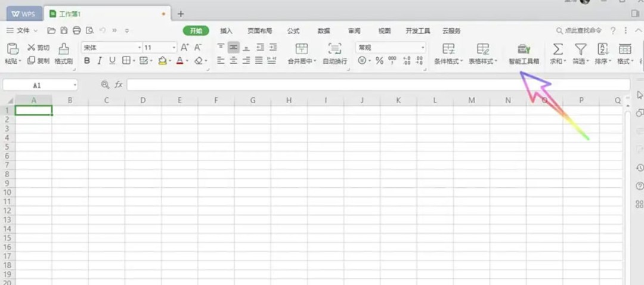The width and height of the screenshot is (644, 285).
Task: Click the percent style % icon
Action: [379, 61]
